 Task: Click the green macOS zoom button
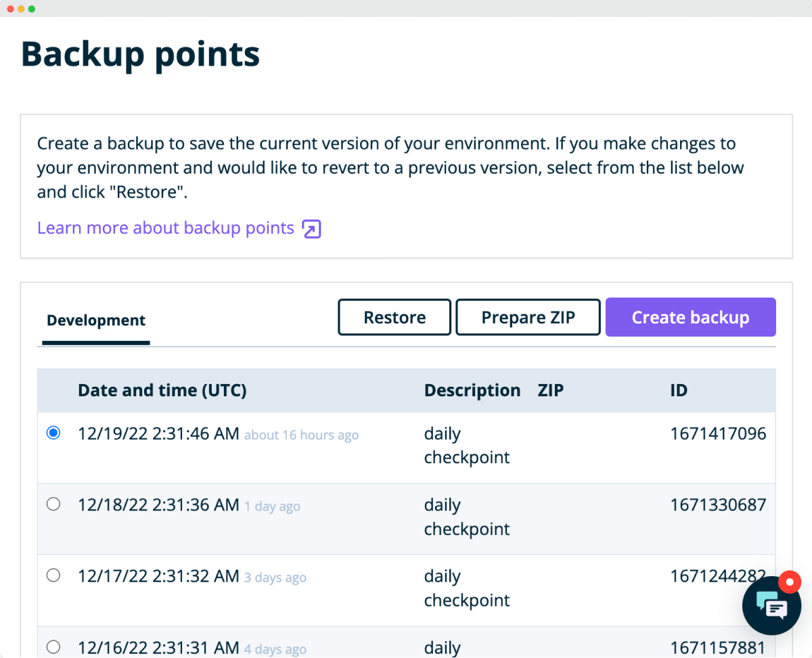point(31,8)
